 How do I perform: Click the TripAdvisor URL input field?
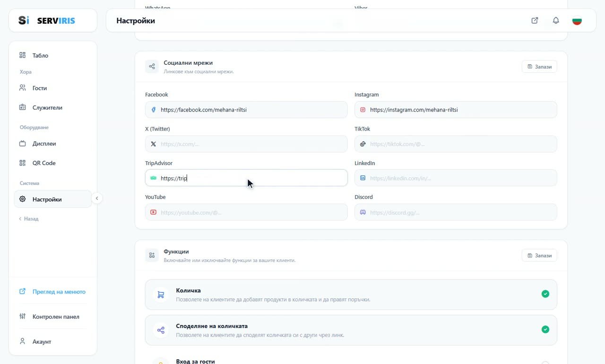click(246, 178)
